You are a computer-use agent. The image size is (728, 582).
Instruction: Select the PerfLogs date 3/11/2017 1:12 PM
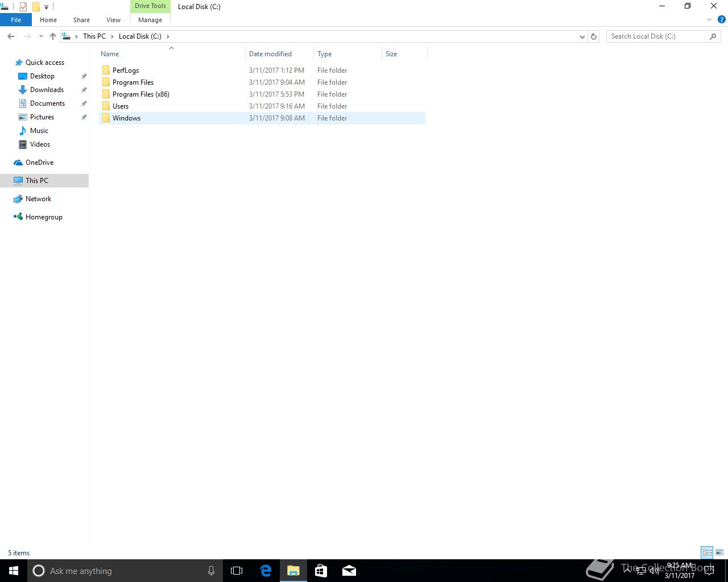276,70
